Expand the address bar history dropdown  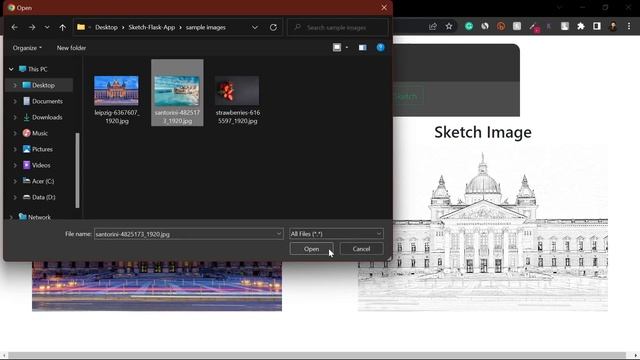(x=255, y=27)
